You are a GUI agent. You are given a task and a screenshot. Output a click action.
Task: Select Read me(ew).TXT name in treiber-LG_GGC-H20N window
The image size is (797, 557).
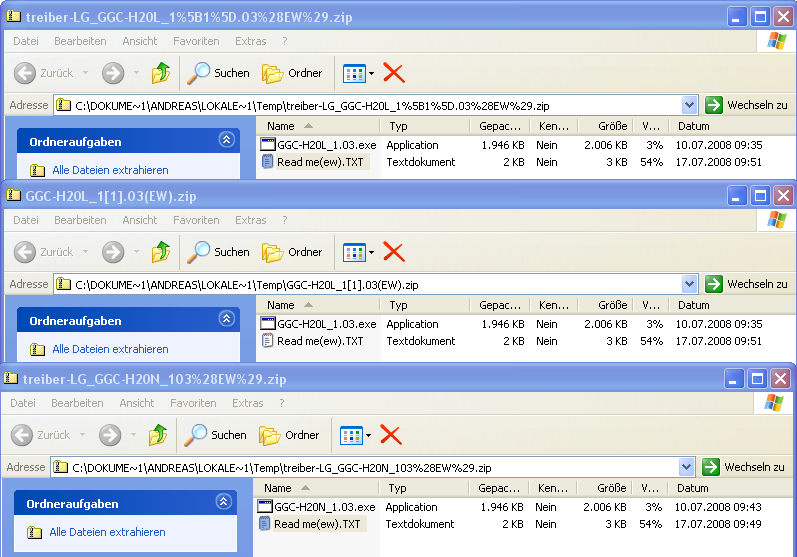[x=317, y=524]
